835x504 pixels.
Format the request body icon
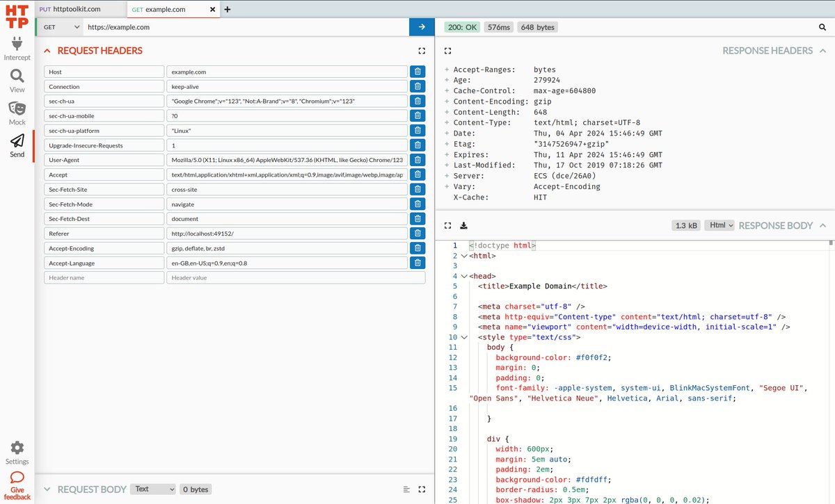point(407,489)
